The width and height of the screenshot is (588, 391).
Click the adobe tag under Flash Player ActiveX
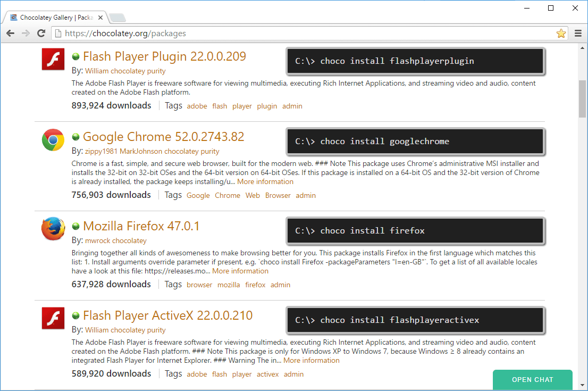(x=197, y=374)
